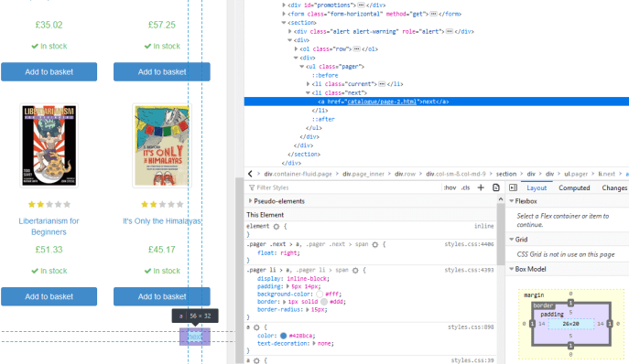Screen dimensions: 629x364
Task: Select ul.pager in the breadcrumb
Action: [x=576, y=174]
